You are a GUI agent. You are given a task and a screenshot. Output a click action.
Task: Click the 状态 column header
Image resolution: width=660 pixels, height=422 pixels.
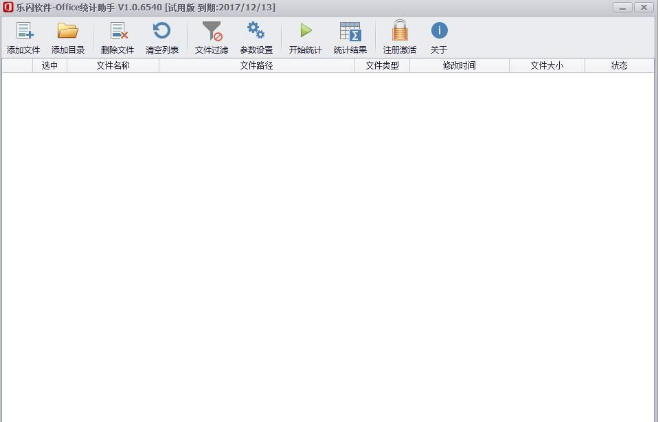point(619,65)
